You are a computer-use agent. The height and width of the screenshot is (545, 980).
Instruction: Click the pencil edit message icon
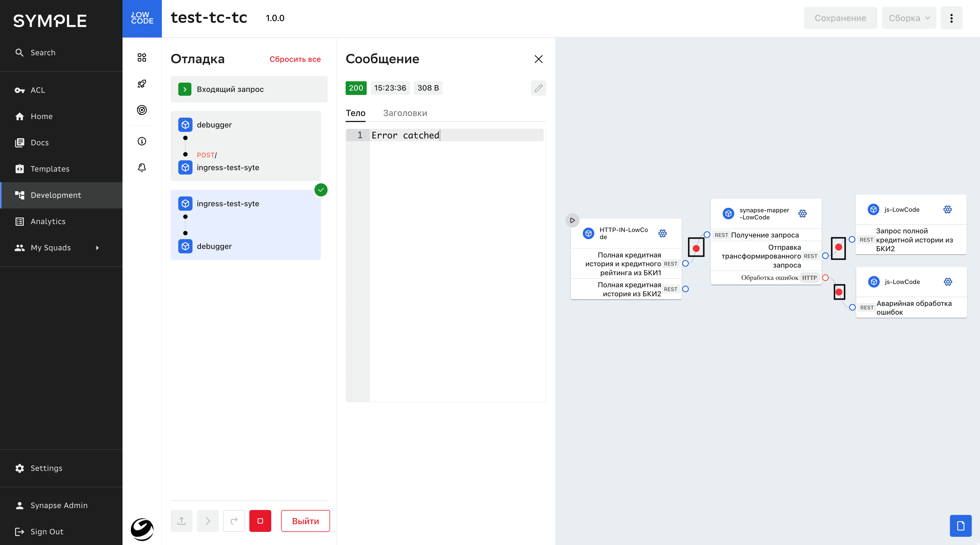point(538,88)
